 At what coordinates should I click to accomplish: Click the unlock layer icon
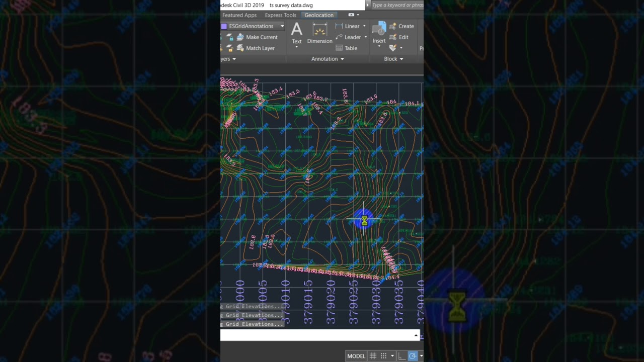tap(230, 48)
